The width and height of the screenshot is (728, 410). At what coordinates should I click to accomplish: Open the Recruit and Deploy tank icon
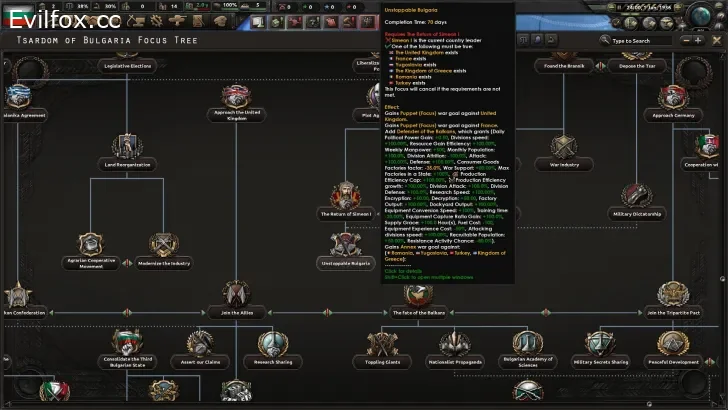(178, 20)
